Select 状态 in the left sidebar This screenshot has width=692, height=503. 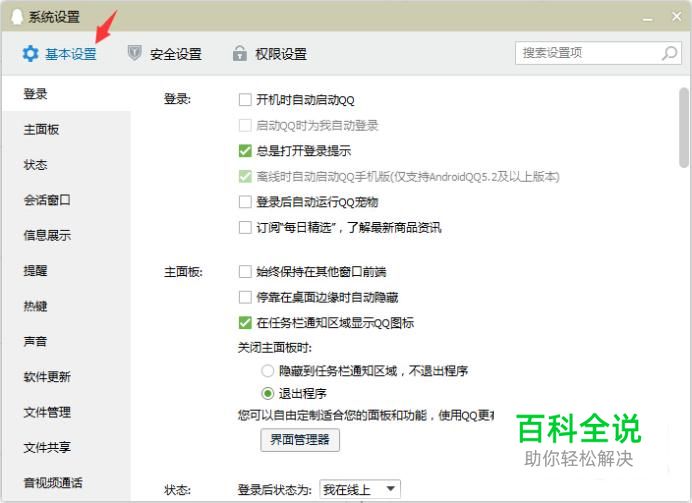[67, 165]
